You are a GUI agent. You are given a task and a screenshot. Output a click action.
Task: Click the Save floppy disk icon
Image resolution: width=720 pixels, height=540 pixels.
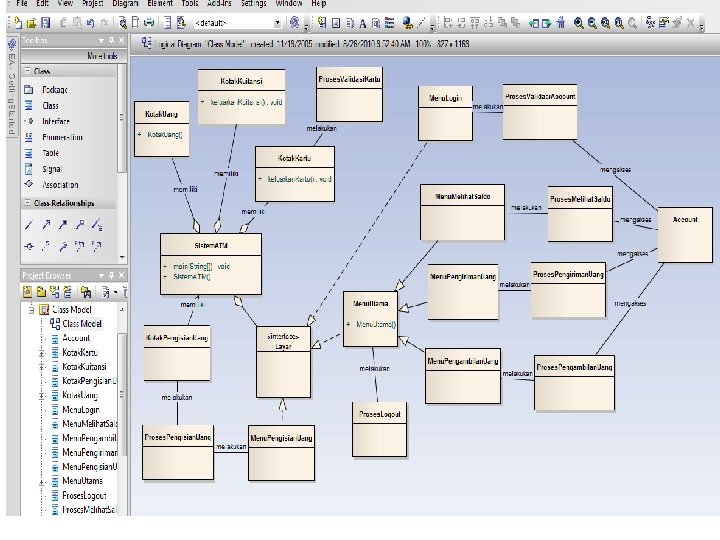45,22
